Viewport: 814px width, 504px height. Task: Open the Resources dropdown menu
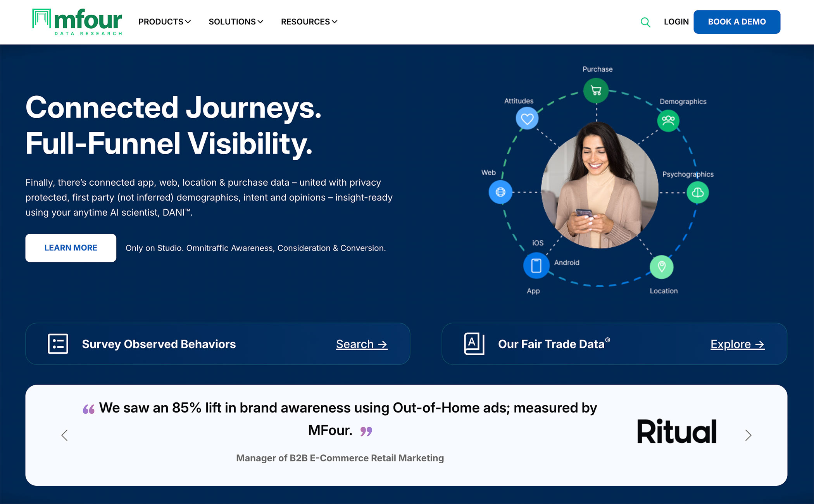309,22
